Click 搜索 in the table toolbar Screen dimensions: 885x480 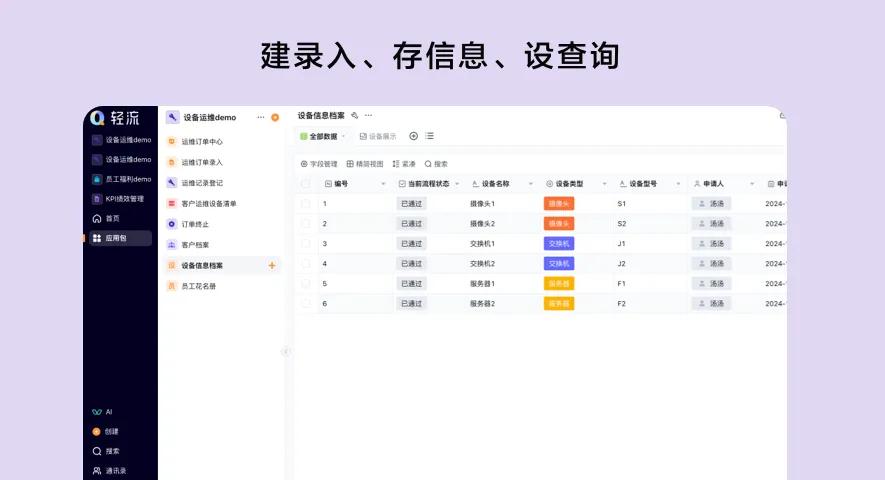click(436, 164)
